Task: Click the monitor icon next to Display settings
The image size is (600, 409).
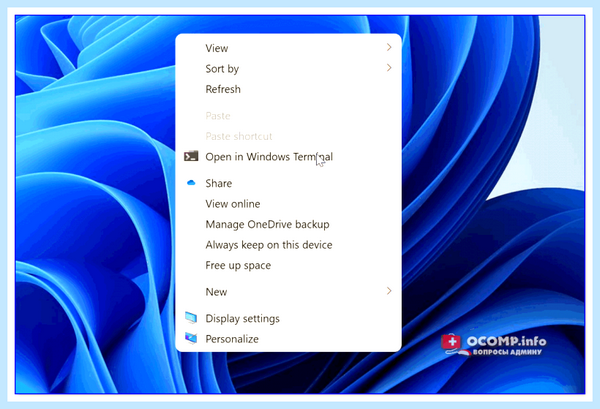Action: pos(191,318)
